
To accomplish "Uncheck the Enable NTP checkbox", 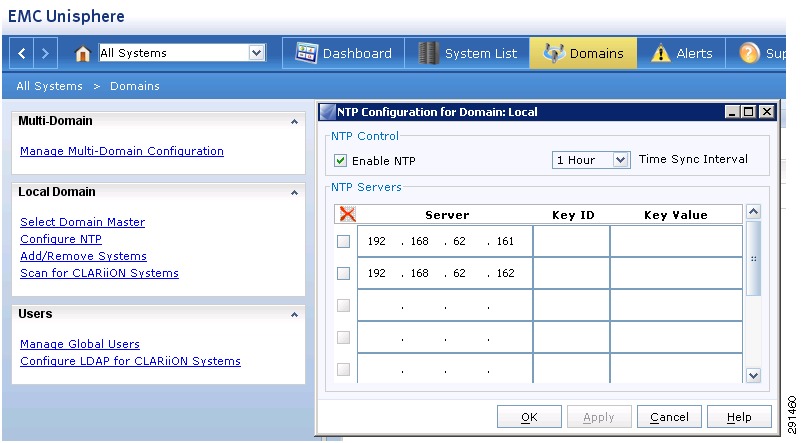I will pyautogui.click(x=340, y=161).
